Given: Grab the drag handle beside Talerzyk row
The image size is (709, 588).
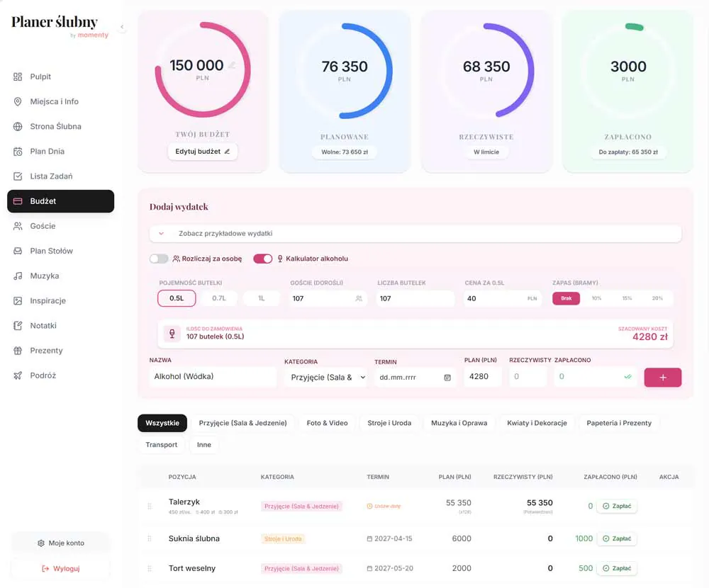Looking at the screenshot, I should pos(150,507).
